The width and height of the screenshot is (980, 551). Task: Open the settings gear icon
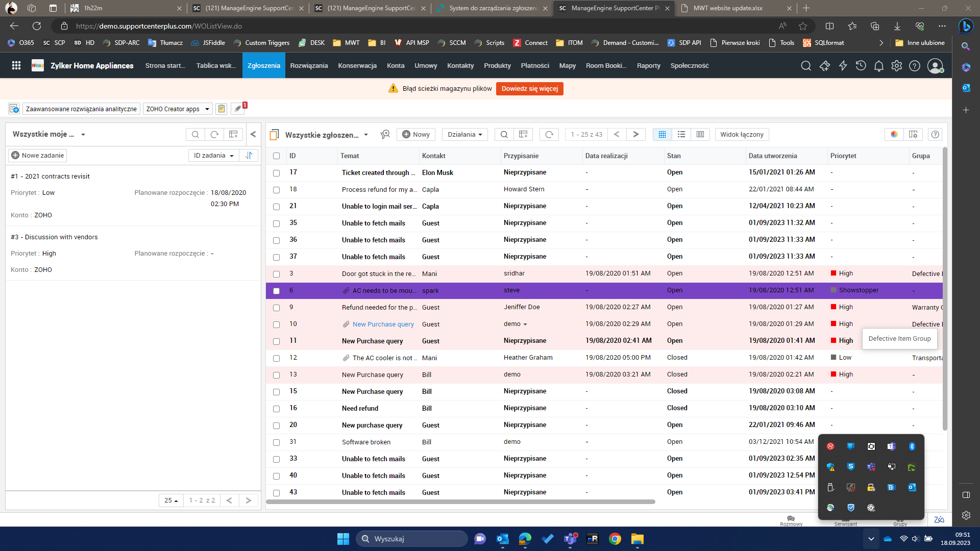(897, 66)
